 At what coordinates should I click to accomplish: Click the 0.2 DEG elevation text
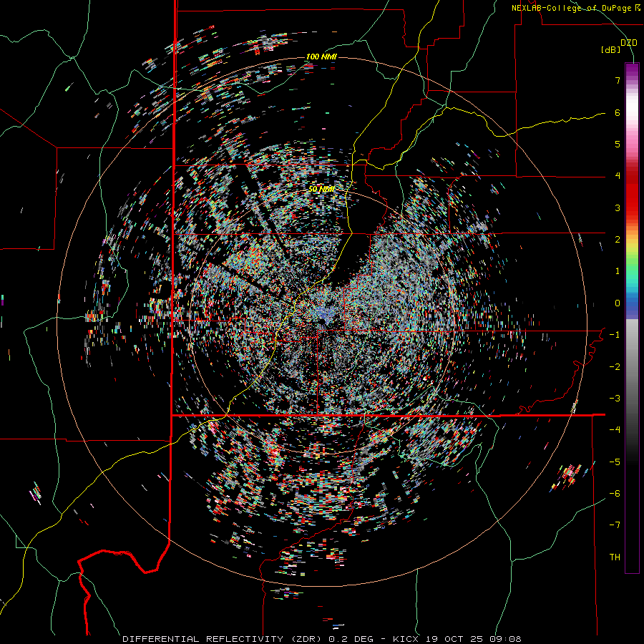point(351,639)
